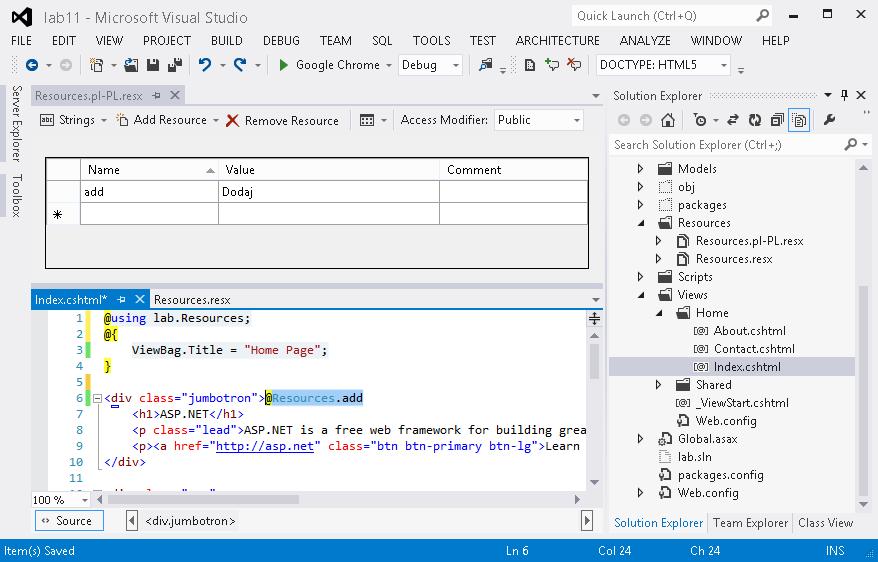
Task: Open the 100 % zoom dropdown
Action: [85, 499]
